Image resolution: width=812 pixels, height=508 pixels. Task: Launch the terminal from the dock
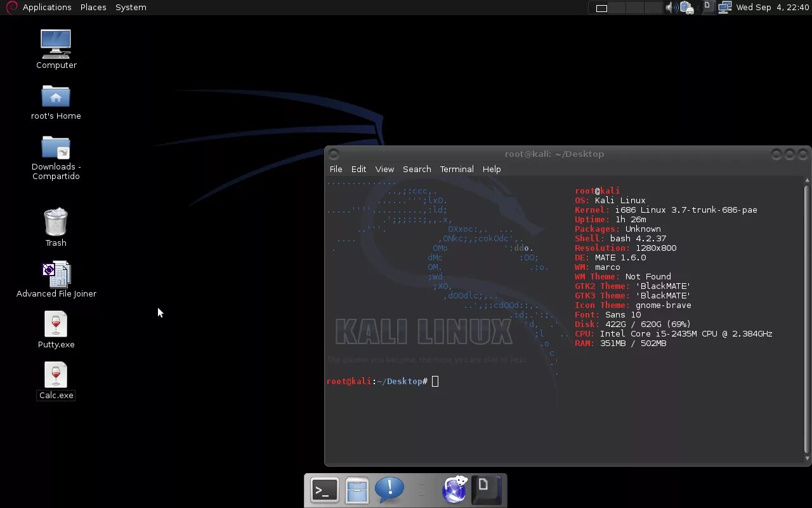[324, 490]
